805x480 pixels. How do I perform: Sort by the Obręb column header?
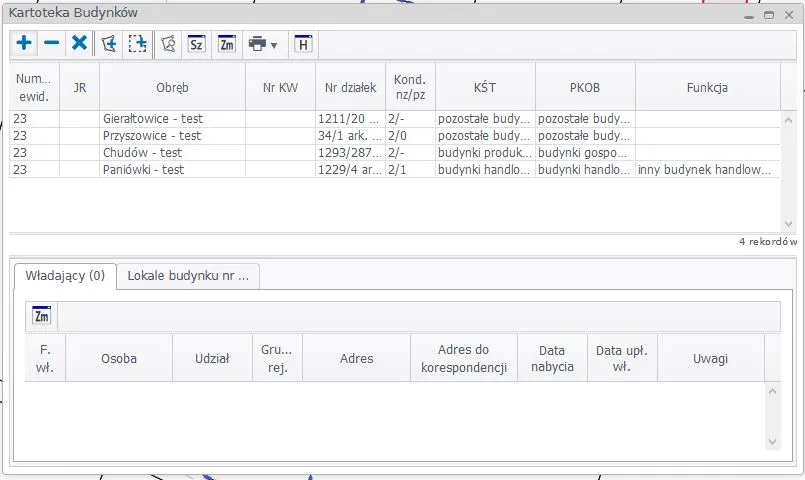click(x=172, y=88)
